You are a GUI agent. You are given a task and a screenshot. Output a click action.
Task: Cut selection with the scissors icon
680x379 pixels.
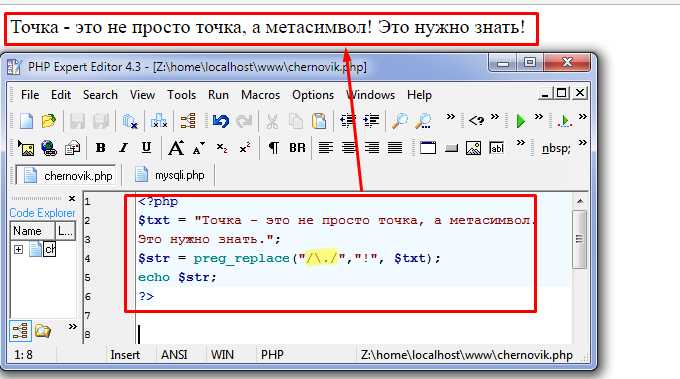pos(272,121)
